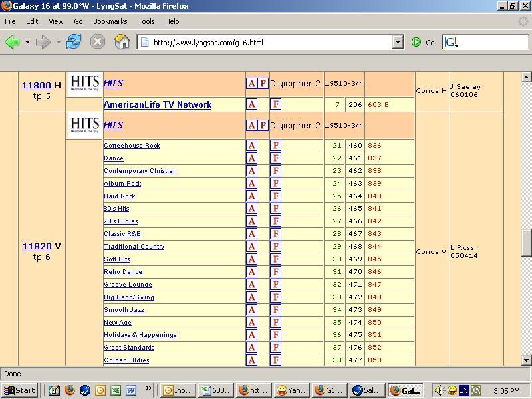Open the Tools menu

[146, 21]
